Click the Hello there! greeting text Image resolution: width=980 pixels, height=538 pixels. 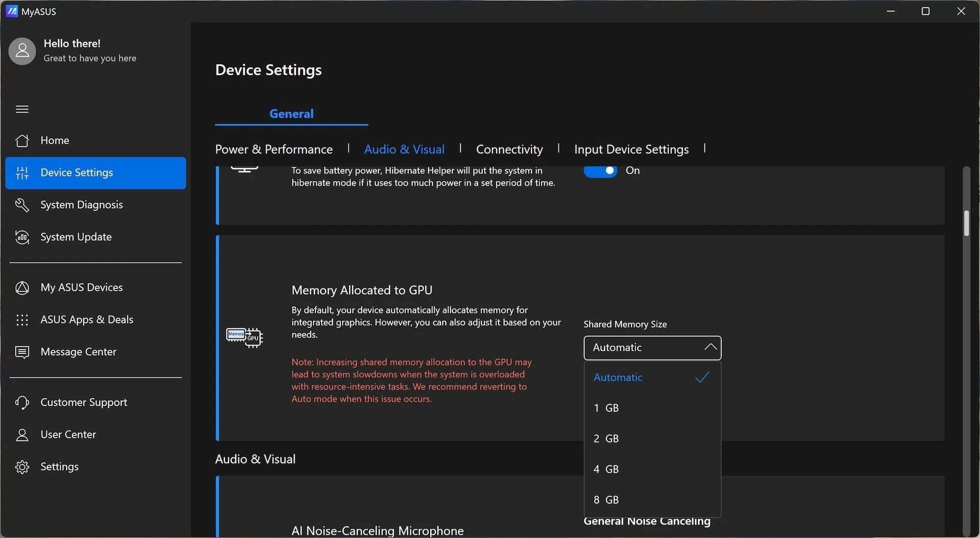(x=72, y=43)
